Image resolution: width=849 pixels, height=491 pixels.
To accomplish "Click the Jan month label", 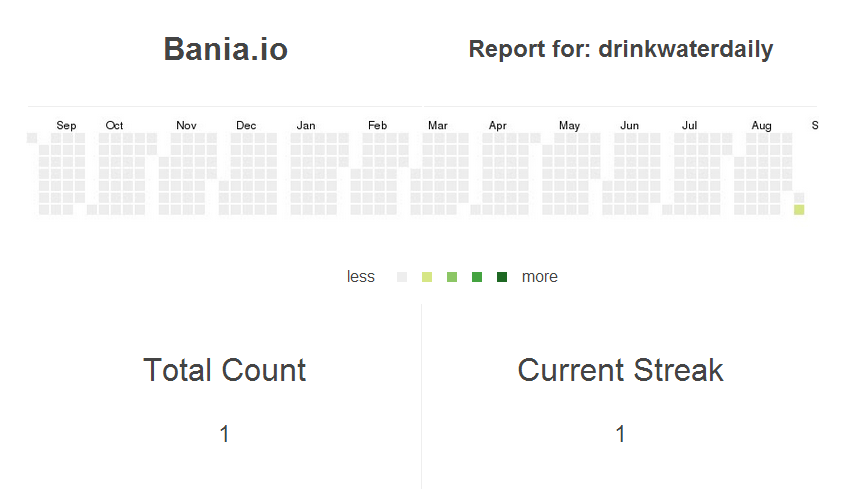I will point(306,126).
